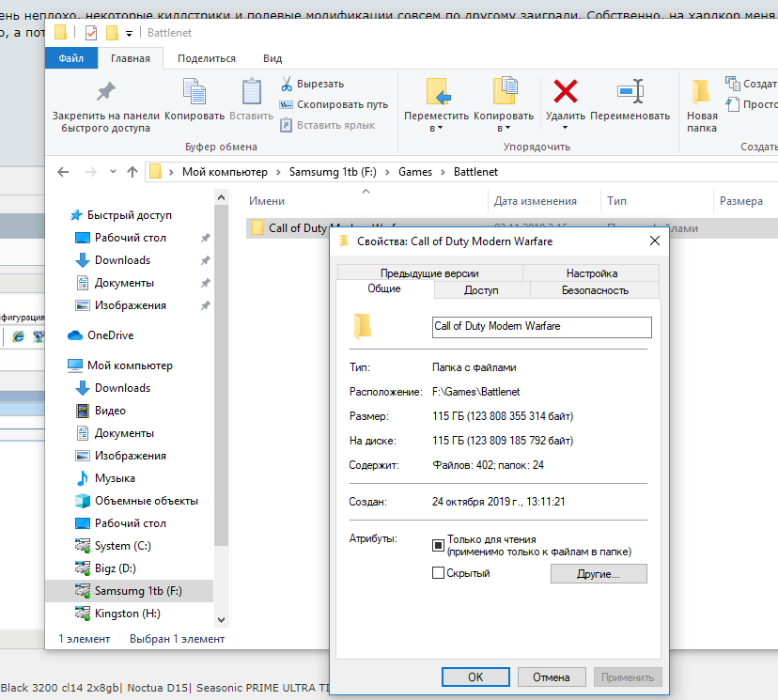This screenshot has height=700, width=778.
Task: Open Предыдущие версии tab
Action: [429, 273]
